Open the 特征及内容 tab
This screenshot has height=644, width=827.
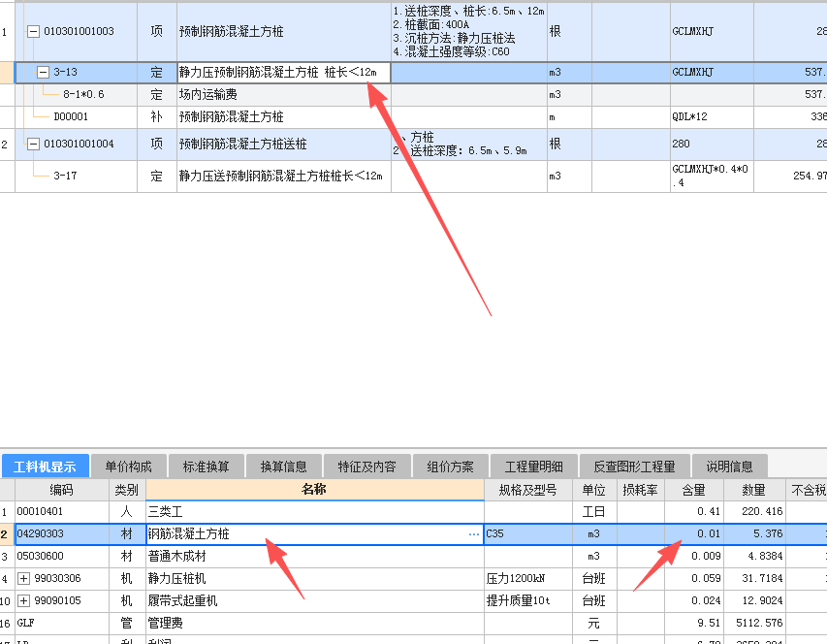point(366,467)
